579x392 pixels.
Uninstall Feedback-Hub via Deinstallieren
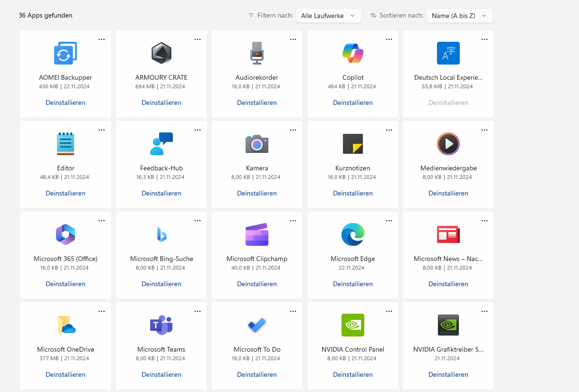[x=161, y=193]
